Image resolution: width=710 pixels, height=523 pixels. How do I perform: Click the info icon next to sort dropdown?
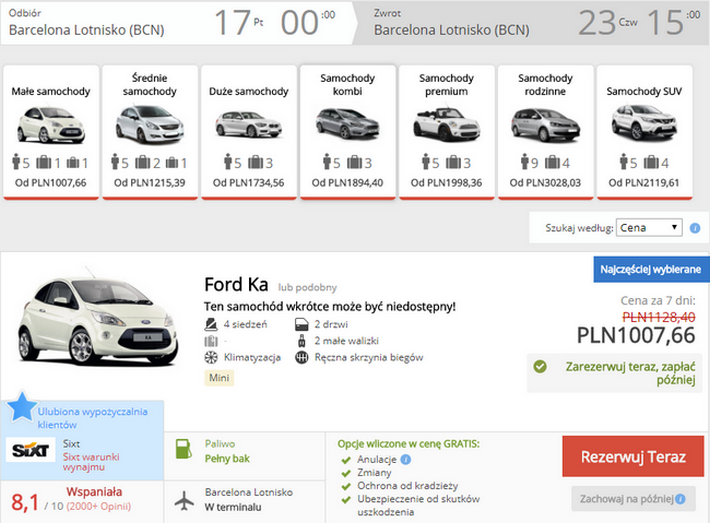695,228
